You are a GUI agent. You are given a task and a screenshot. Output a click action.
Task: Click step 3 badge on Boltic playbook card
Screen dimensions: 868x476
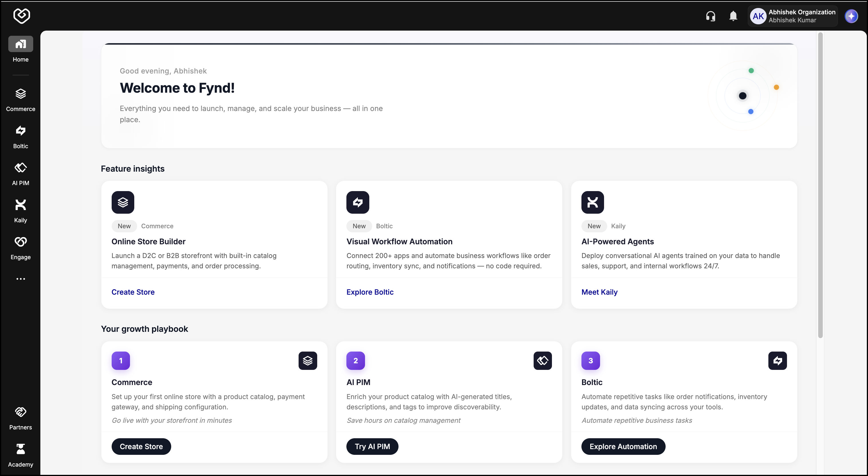tap(590, 360)
